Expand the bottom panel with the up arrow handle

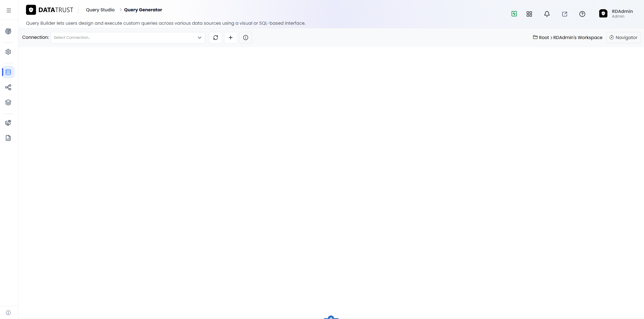click(x=331, y=317)
